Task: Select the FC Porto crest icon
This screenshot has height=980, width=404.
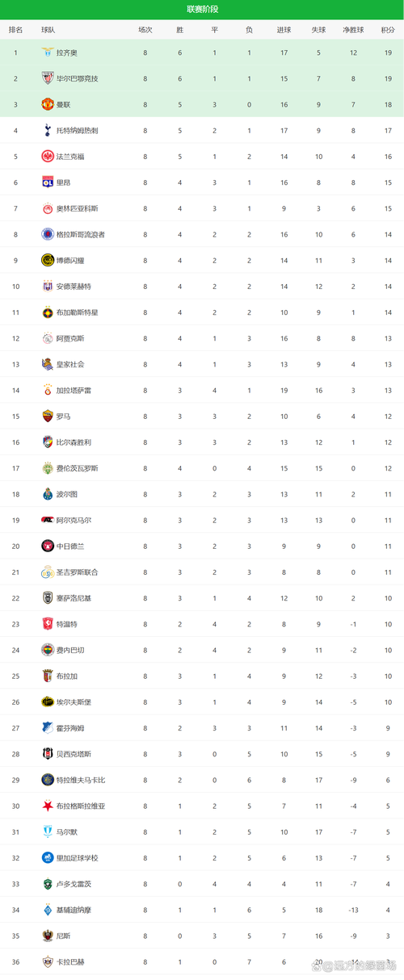Action: (47, 494)
